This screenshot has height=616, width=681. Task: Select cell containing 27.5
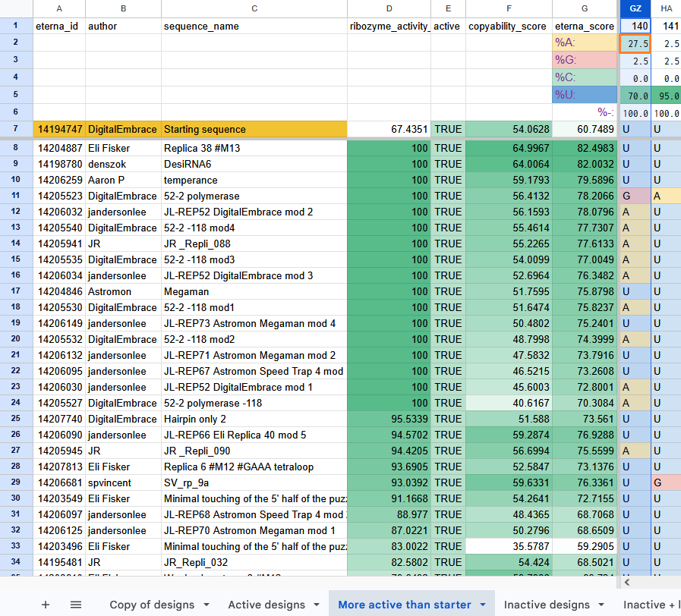(x=635, y=43)
